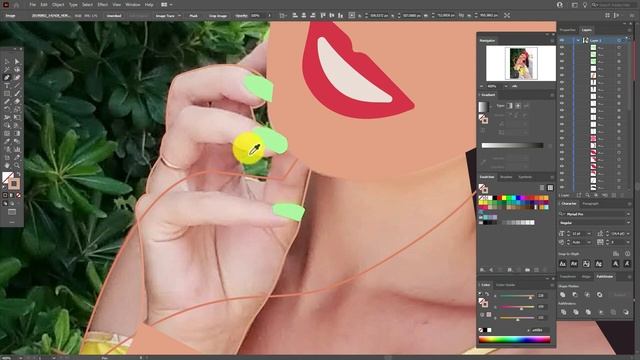Select the Direct Selection tool (white arrow)
Image resolution: width=640 pixels, height=360 pixels.
tap(17, 61)
